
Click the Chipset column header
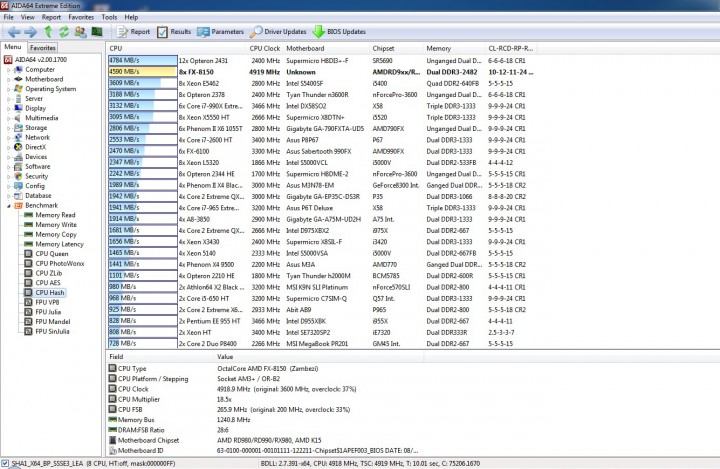tap(397, 48)
